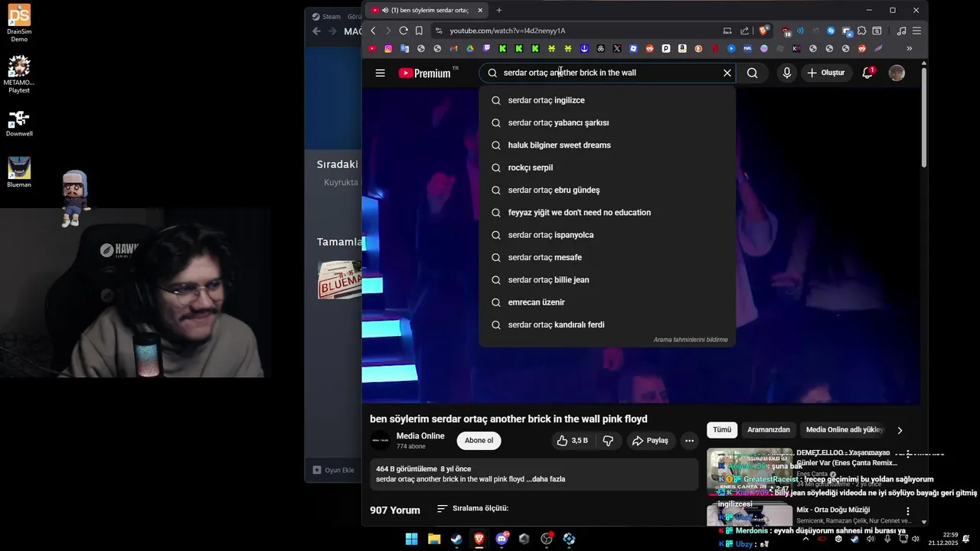Open Brave Shields lion icon
Image resolution: width=980 pixels, height=551 pixels.
coord(763,31)
